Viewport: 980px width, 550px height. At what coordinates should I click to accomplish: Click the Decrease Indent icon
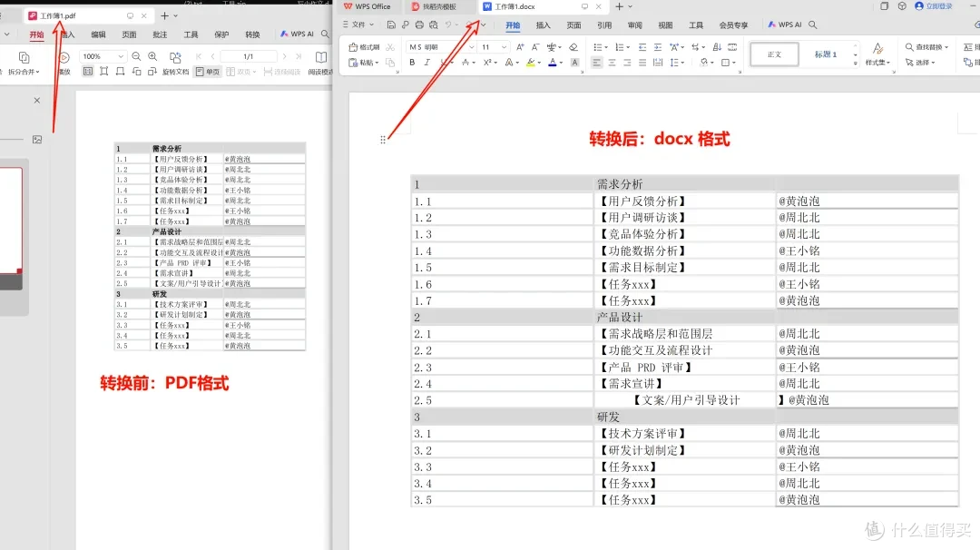pos(642,47)
